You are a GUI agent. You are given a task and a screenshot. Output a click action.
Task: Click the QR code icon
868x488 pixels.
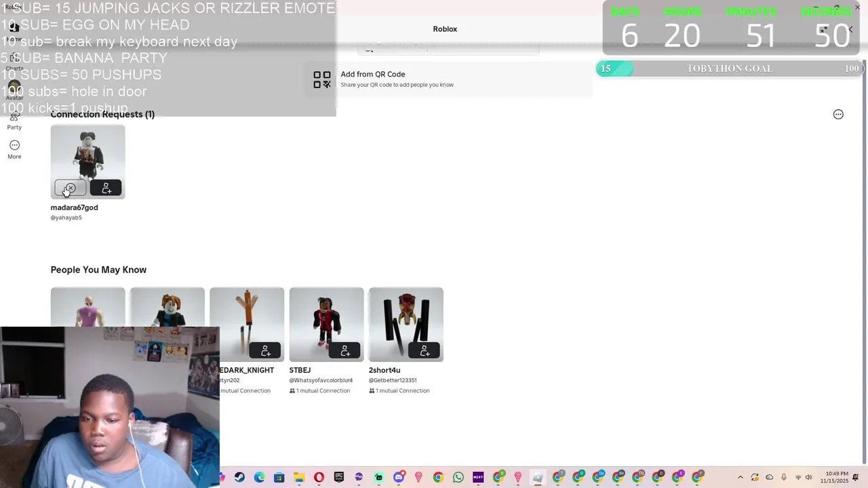click(x=322, y=80)
